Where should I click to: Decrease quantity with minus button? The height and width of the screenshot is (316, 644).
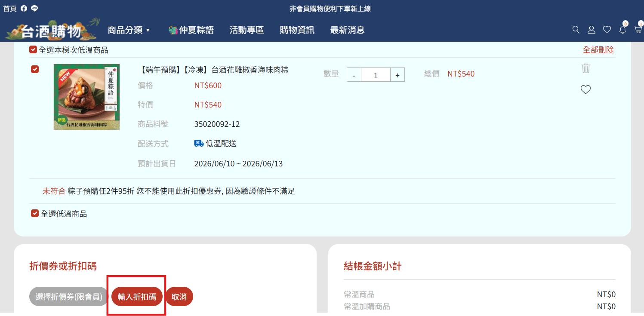tap(354, 75)
